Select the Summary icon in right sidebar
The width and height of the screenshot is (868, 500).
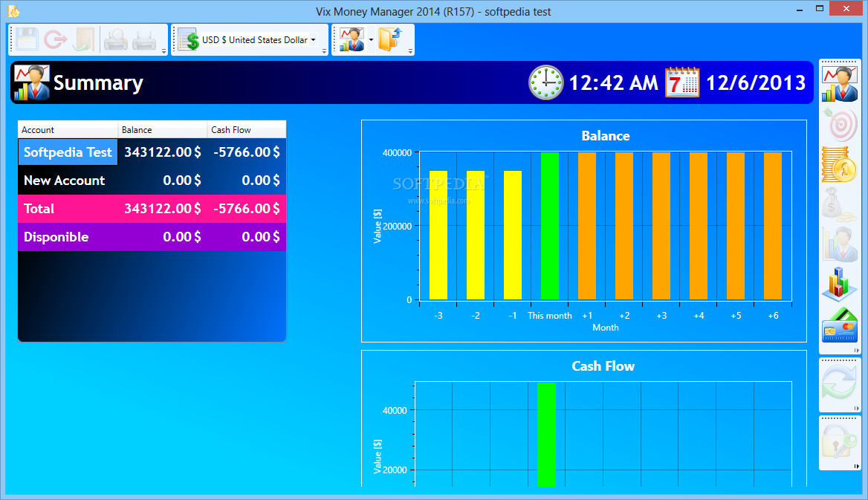839,84
